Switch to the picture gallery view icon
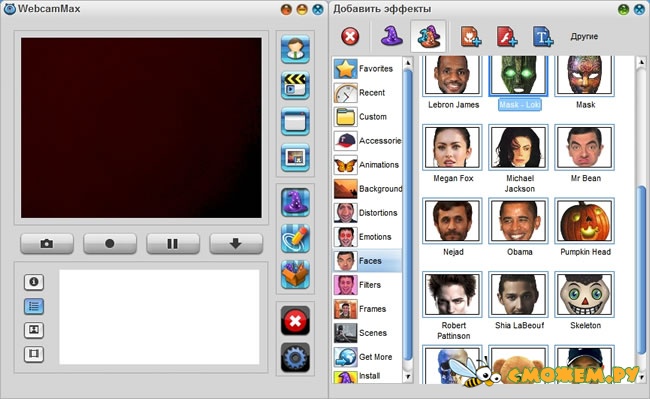Viewport: 650px width, 399px height. (34, 330)
